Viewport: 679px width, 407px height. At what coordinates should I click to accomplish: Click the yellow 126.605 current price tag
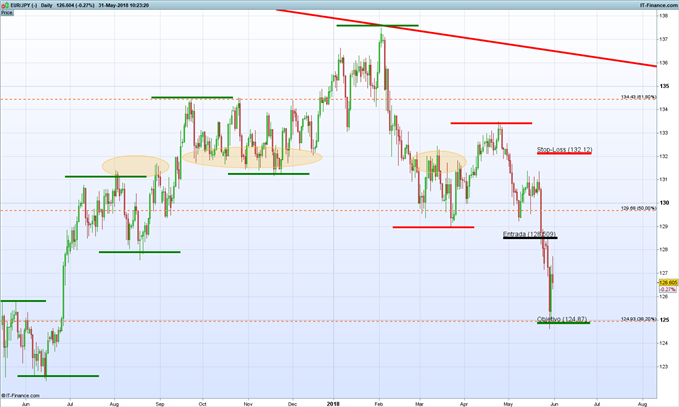click(x=668, y=282)
